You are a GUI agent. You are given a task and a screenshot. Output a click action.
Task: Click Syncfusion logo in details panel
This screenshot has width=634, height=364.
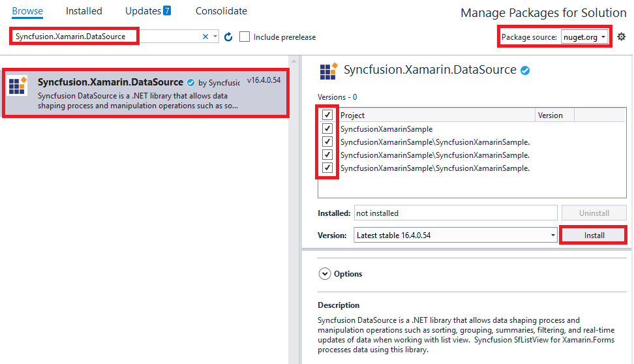tap(328, 71)
